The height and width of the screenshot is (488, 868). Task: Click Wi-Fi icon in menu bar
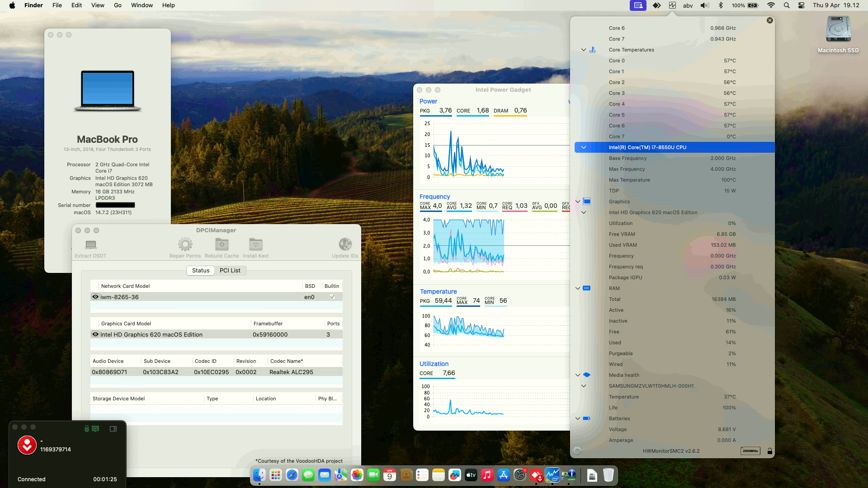tap(771, 5)
